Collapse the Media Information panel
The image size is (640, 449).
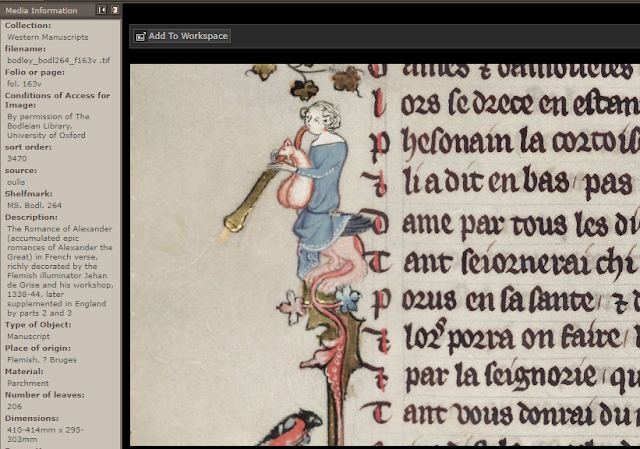click(x=102, y=10)
